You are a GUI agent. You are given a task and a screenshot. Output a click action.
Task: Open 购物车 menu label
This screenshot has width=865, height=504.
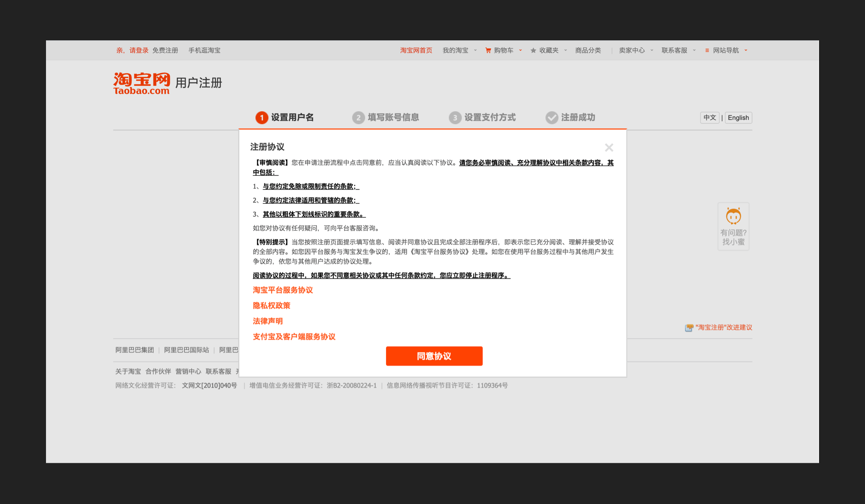click(504, 50)
